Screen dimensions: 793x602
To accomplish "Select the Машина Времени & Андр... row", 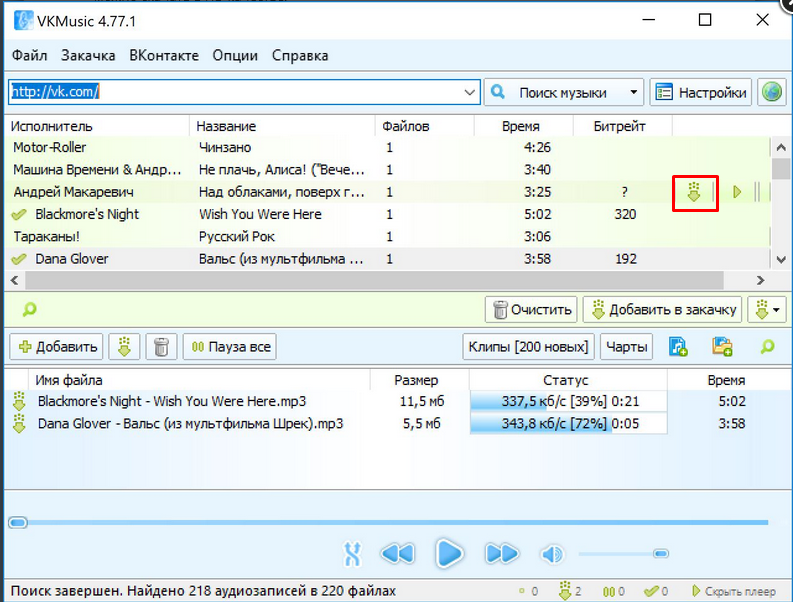I will tap(388, 169).
